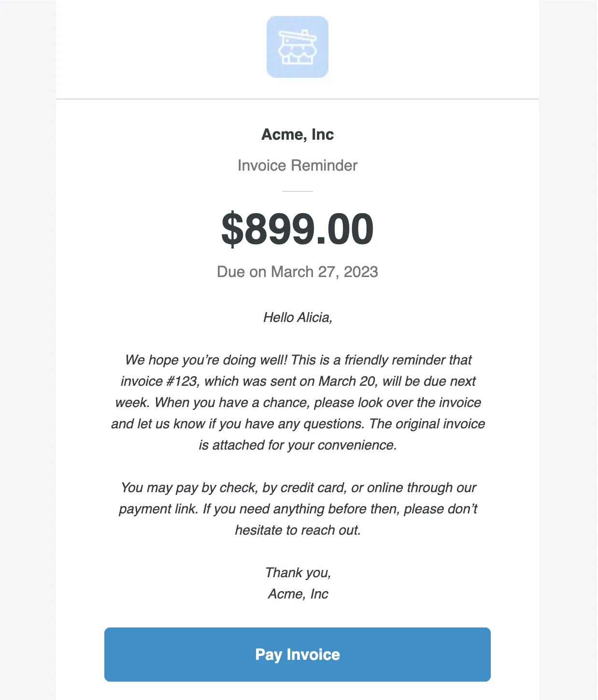Click the "hesitate to reach out" line
This screenshot has height=700, width=598.
point(298,530)
